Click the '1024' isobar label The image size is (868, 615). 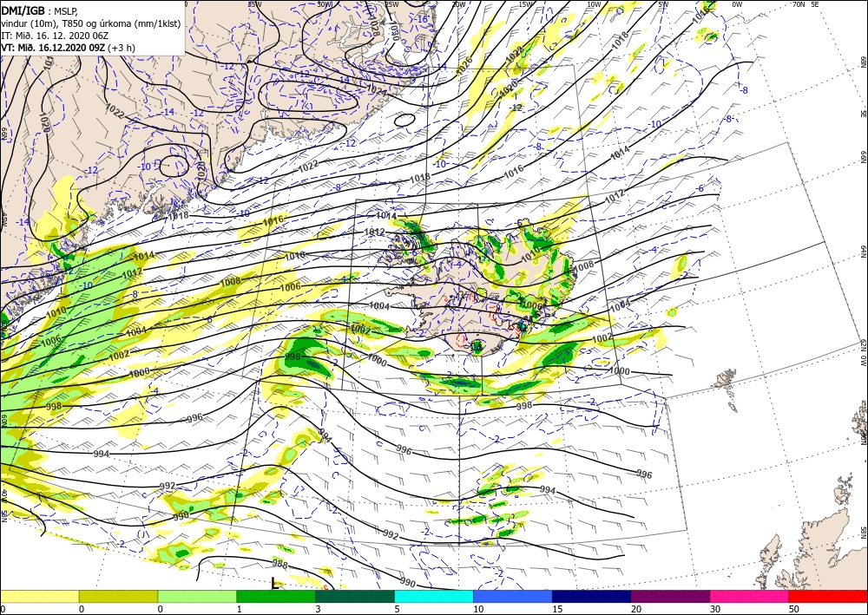(377, 88)
